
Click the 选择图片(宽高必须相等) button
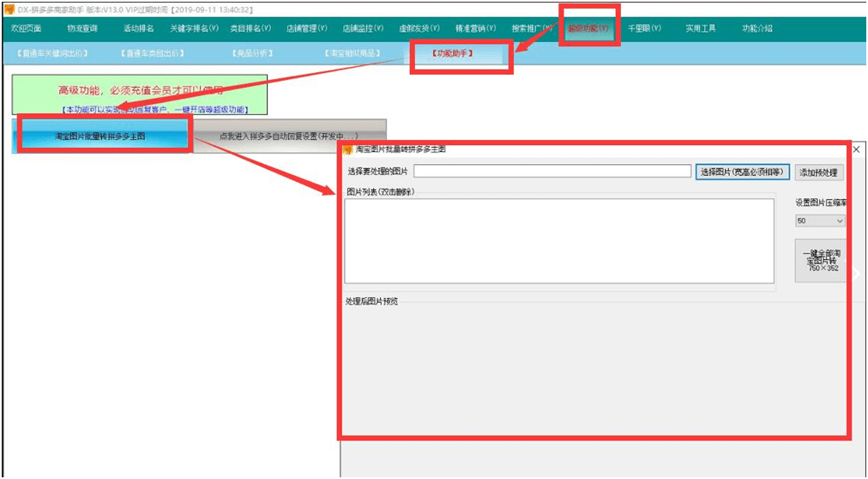742,172
